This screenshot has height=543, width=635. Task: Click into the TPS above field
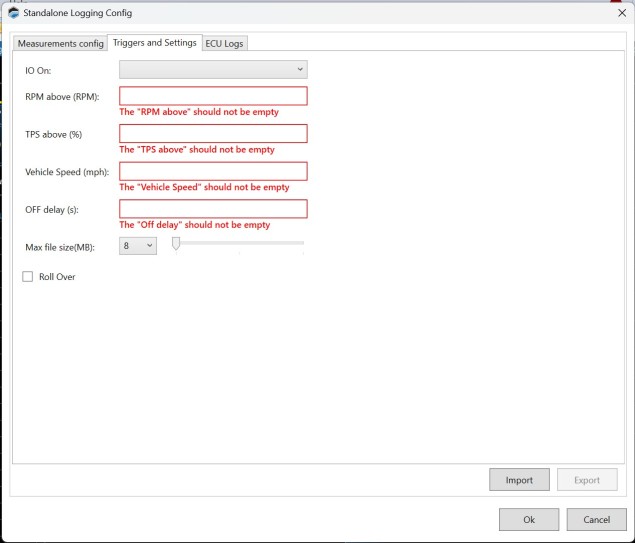pyautogui.click(x=213, y=134)
